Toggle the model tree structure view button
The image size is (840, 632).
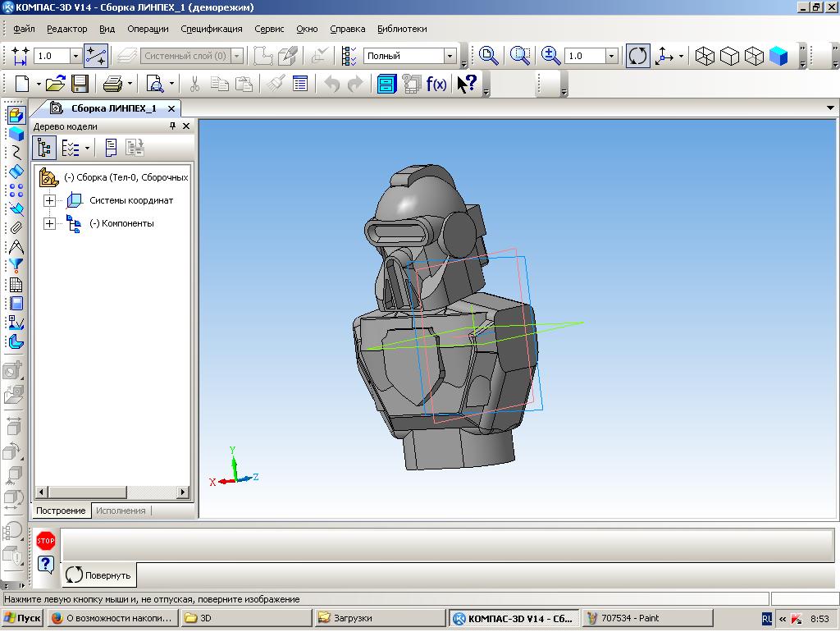(x=44, y=148)
